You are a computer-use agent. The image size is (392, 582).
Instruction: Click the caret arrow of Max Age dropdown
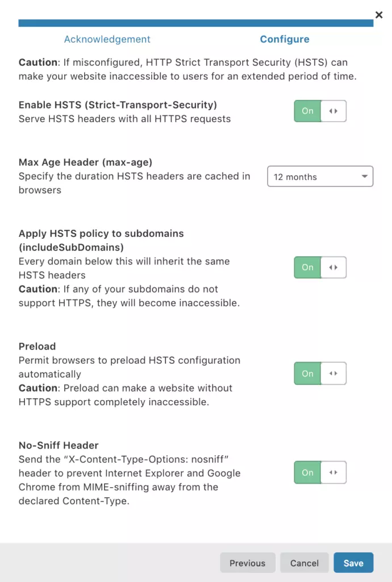coord(365,176)
